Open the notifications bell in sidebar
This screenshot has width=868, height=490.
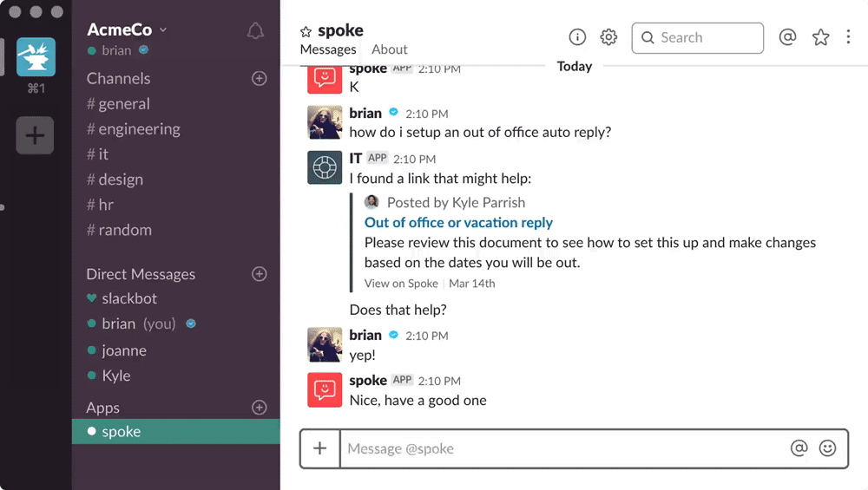click(x=255, y=31)
